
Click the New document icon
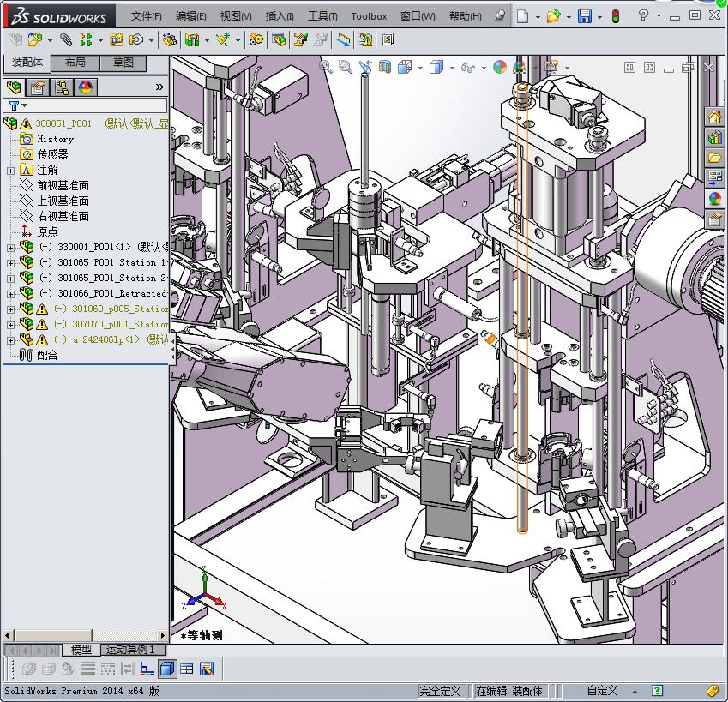tap(522, 16)
